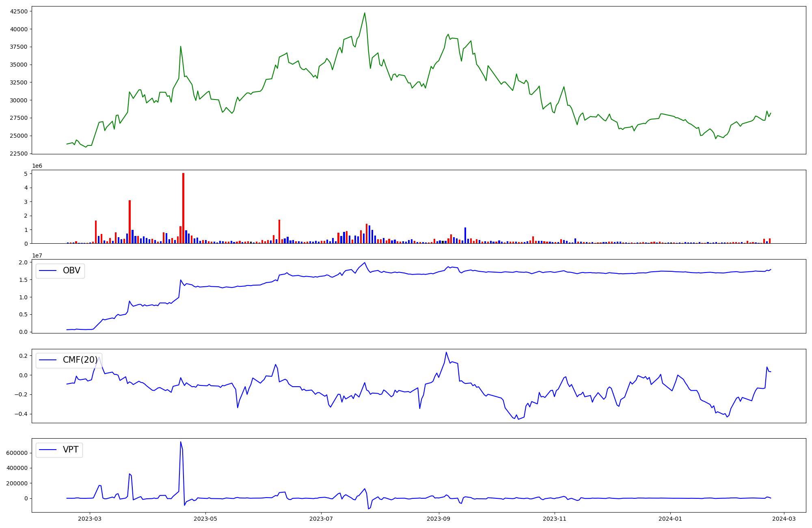Select the 2023-11 x-axis date label
This screenshot has height=528, width=812.
click(x=555, y=519)
